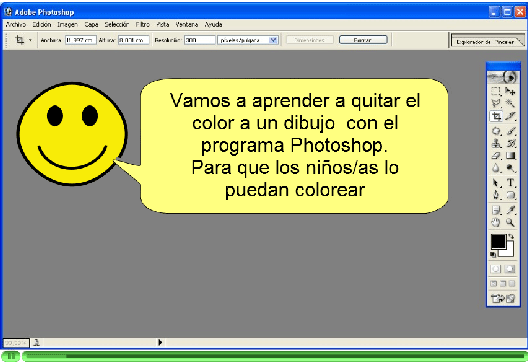
Task: Select the Polygonal Lasso tool
Action: click(496, 103)
